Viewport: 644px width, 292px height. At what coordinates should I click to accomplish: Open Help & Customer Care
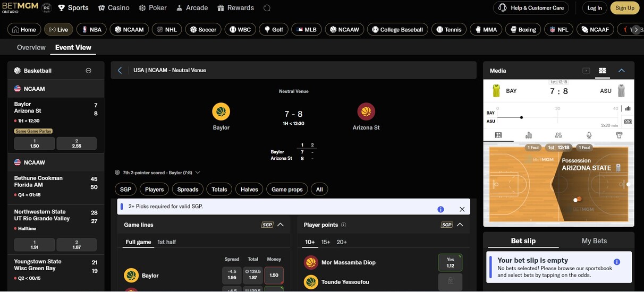pos(530,8)
